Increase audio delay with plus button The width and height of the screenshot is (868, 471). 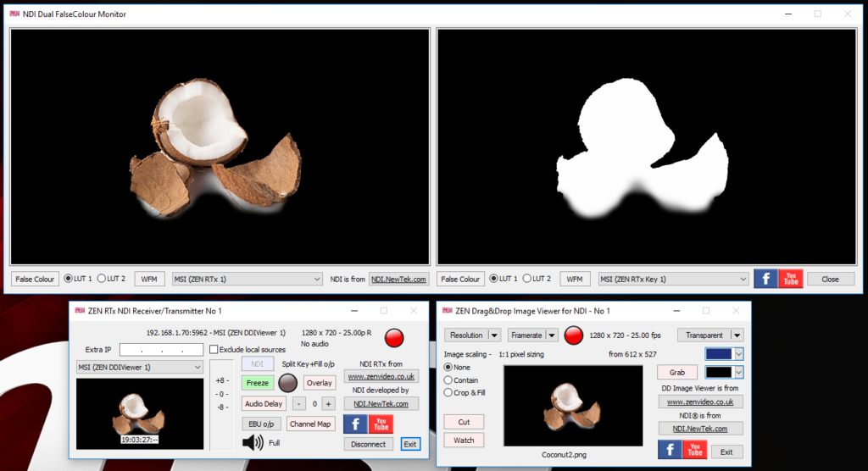tap(328, 403)
